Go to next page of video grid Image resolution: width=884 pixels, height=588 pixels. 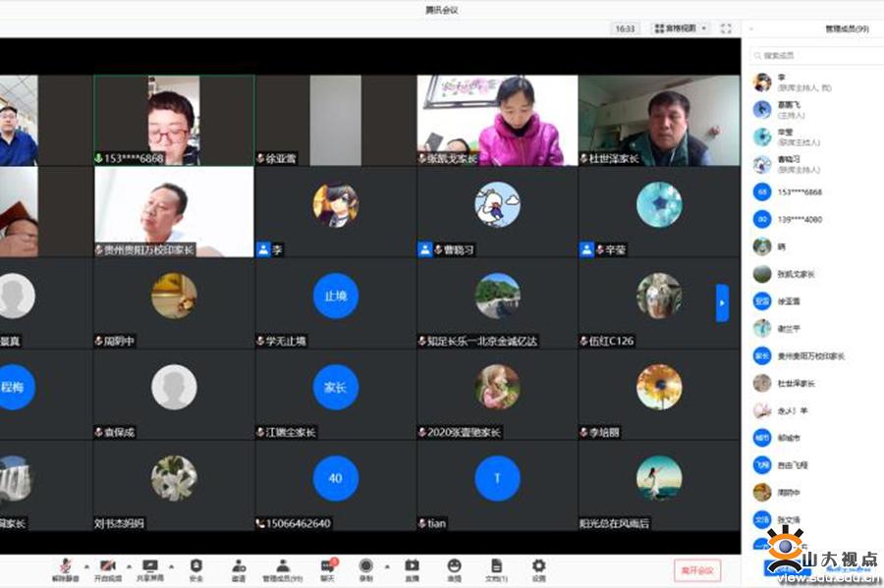click(x=722, y=303)
